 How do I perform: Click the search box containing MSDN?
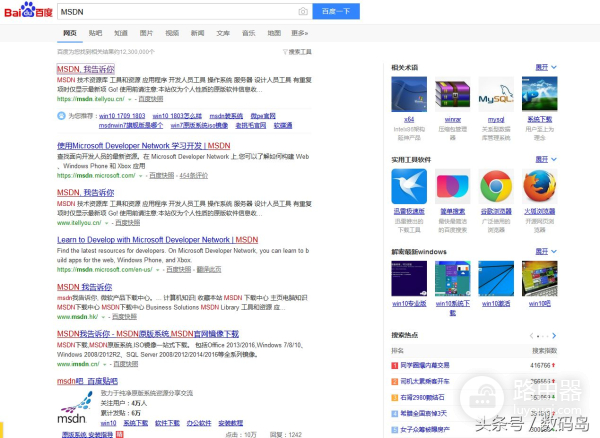tap(175, 11)
